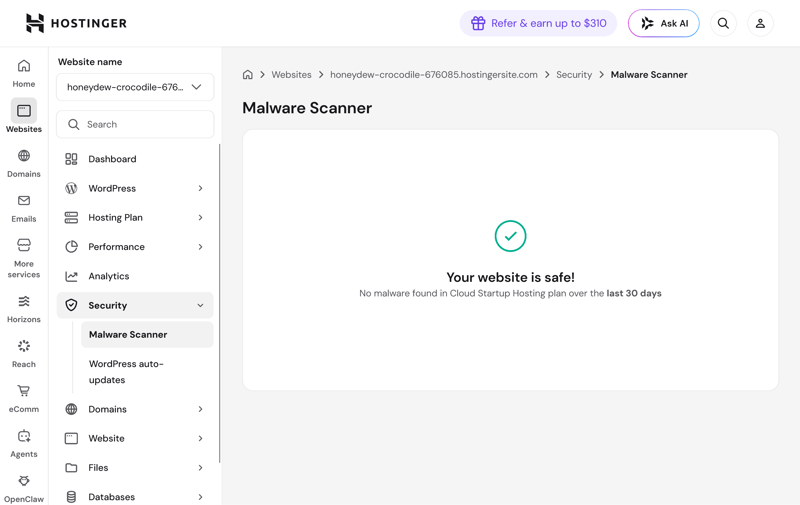Open the Ask AI button

coord(664,23)
